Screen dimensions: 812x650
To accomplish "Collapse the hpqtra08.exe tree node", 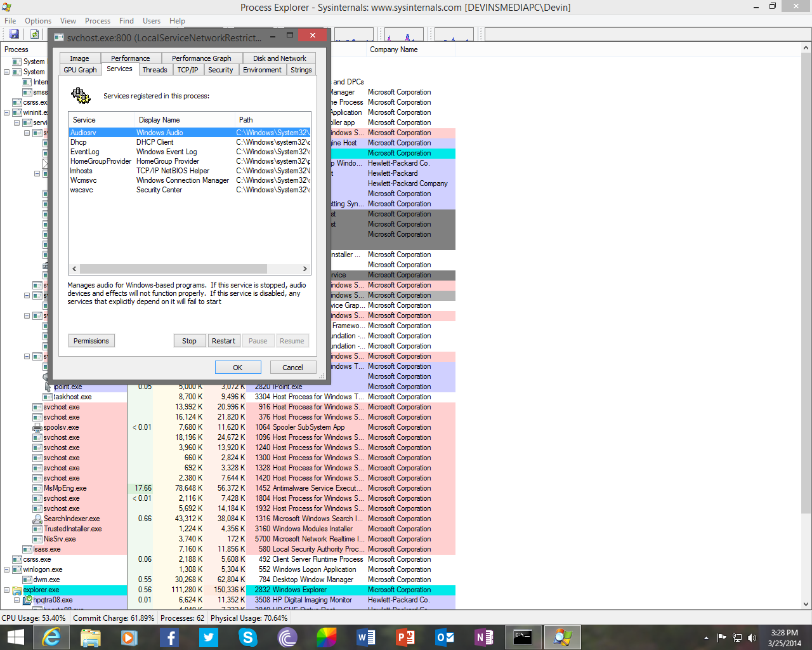I will (x=16, y=600).
